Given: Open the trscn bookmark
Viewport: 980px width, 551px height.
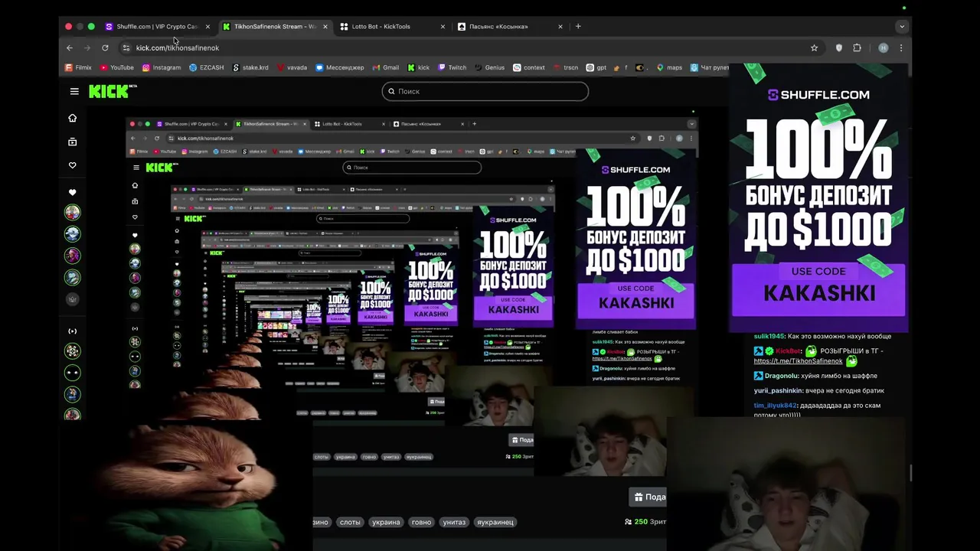Looking at the screenshot, I should [x=566, y=67].
